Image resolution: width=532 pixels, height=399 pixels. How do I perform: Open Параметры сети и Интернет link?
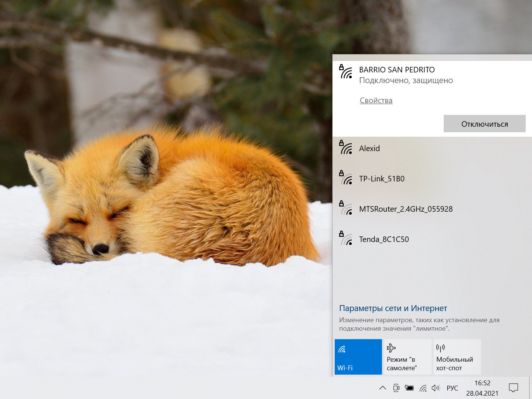[393, 308]
